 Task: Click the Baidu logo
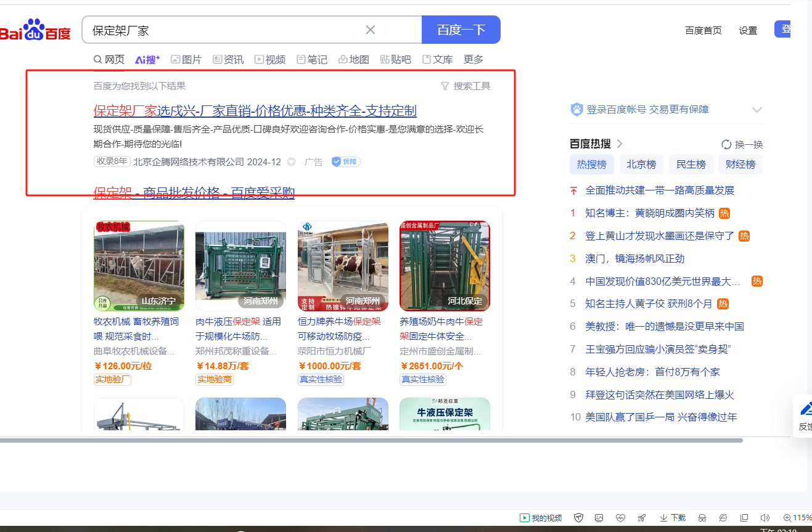tap(36, 30)
